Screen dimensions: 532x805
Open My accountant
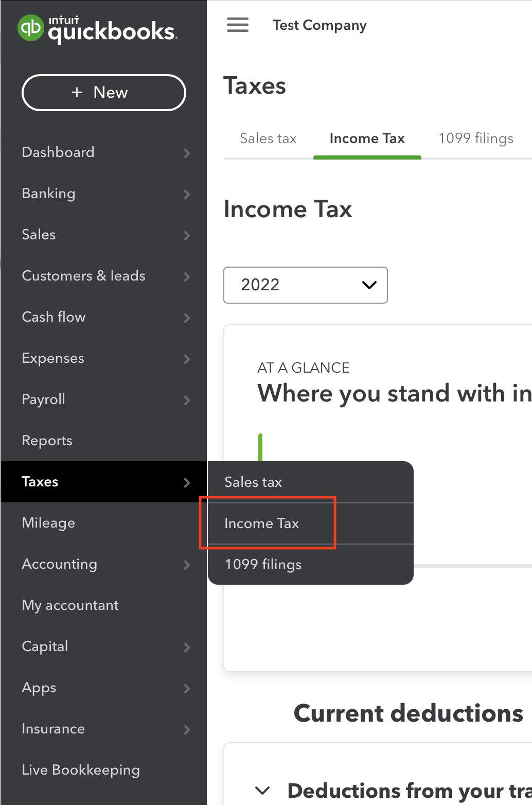point(70,606)
